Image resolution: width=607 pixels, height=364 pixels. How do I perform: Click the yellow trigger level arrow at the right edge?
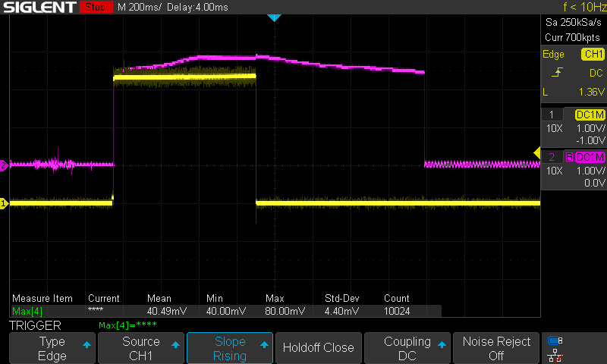[x=537, y=152]
